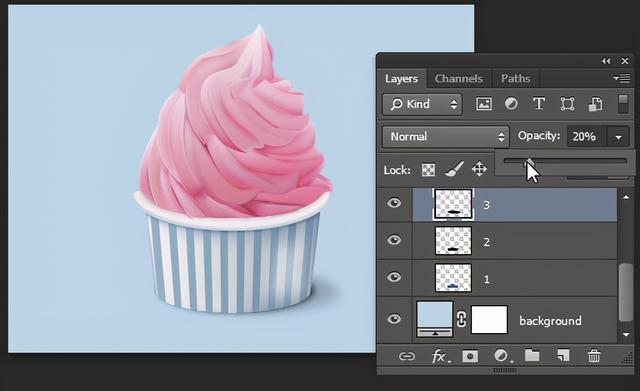Image resolution: width=640 pixels, height=391 pixels.
Task: Lock image pixels brush icon
Action: (x=454, y=169)
